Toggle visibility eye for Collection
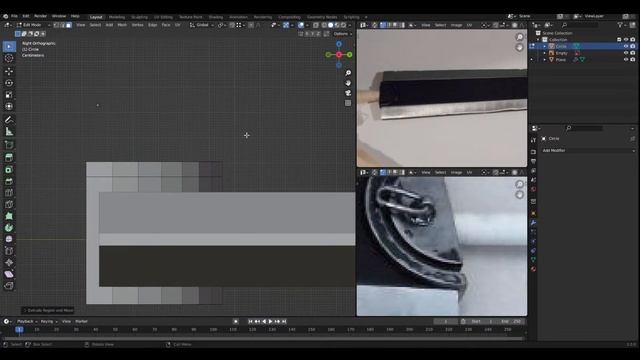Image resolution: width=640 pixels, height=360 pixels. point(626,40)
